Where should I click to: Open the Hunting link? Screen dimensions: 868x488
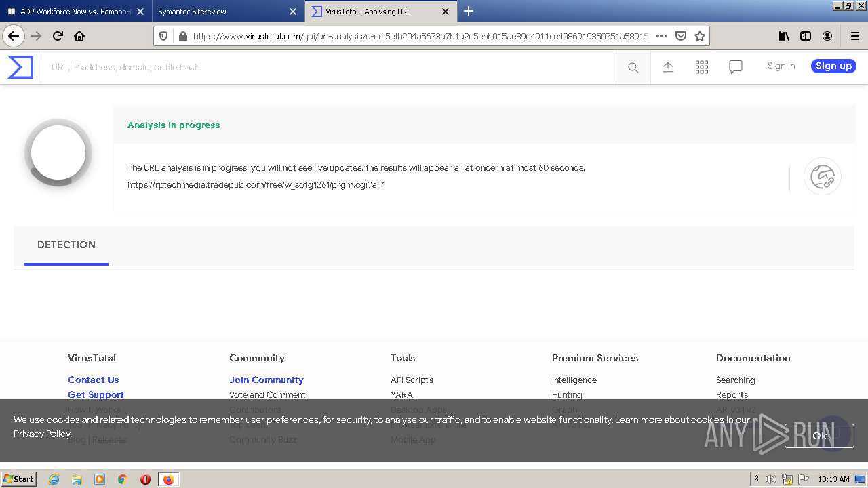click(567, 395)
